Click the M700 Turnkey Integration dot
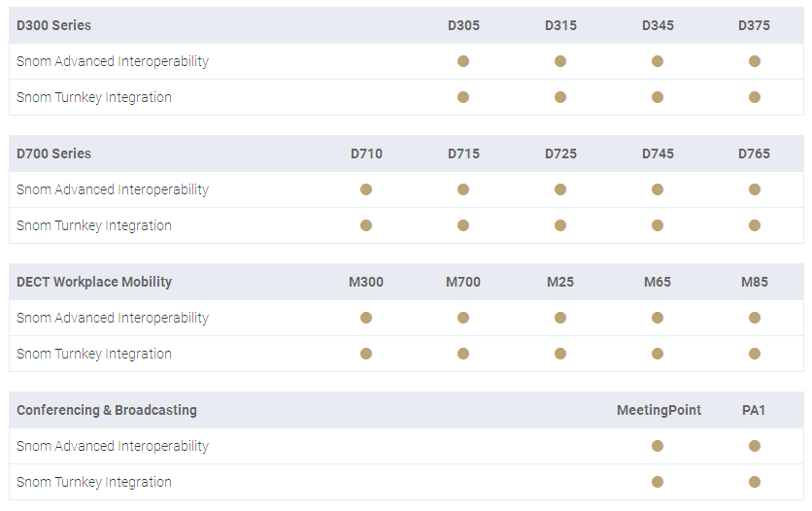The image size is (812, 511). 463,355
